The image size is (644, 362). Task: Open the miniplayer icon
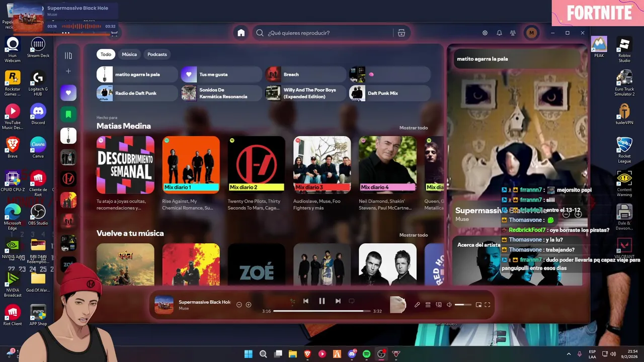click(478, 305)
